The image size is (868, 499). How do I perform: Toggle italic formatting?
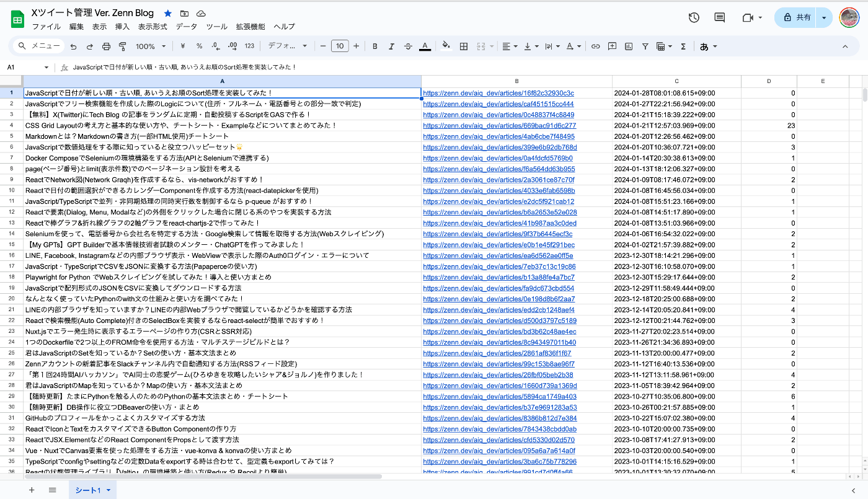pos(391,46)
